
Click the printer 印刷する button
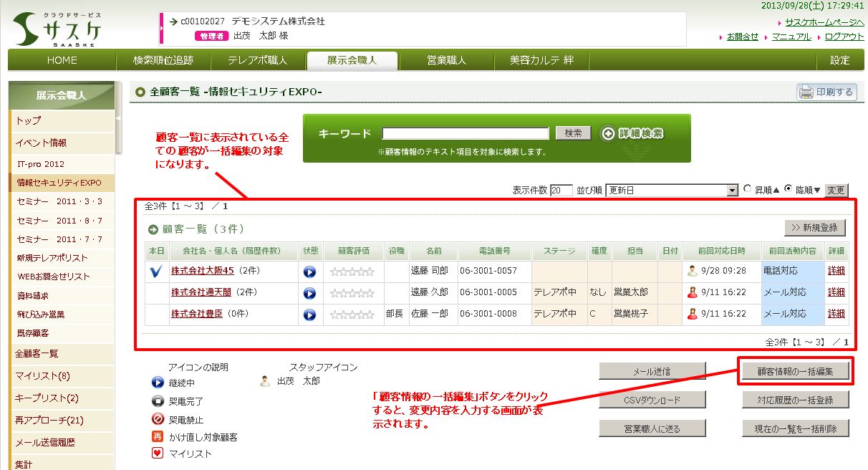tap(826, 92)
